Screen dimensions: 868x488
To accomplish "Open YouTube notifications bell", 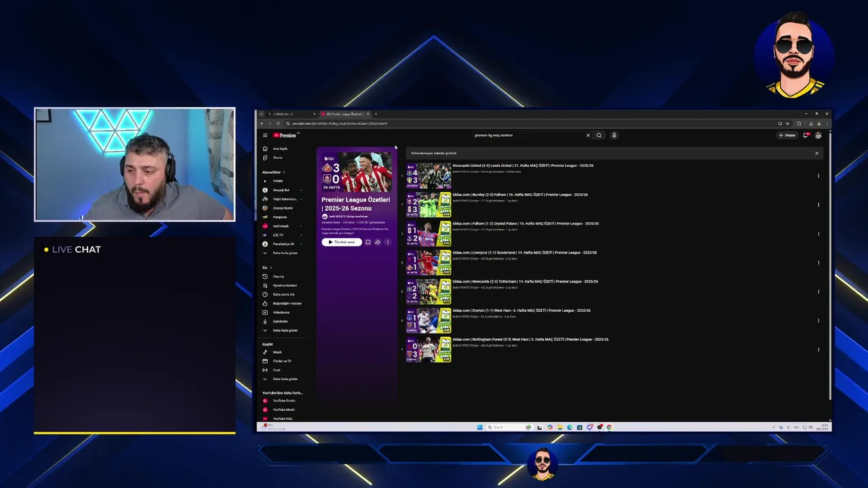I will [x=806, y=135].
